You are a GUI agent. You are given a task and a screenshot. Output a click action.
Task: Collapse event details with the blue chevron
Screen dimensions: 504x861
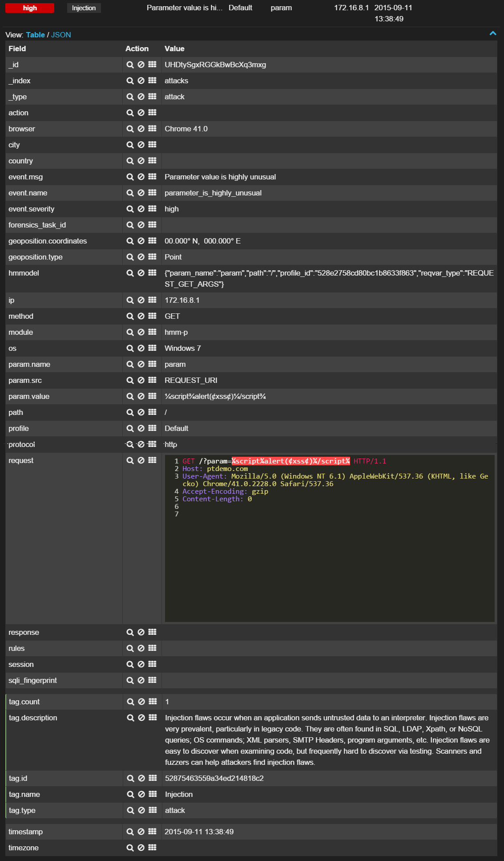492,33
